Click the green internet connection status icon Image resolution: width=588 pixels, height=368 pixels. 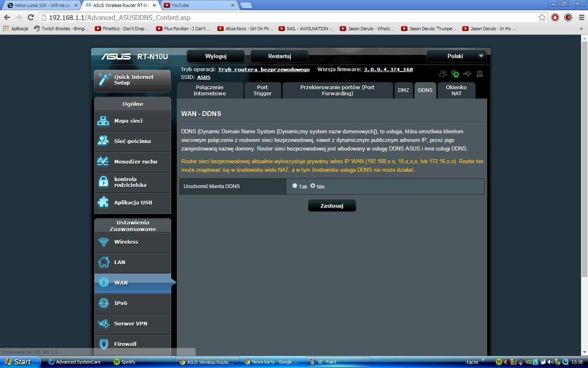coord(455,74)
